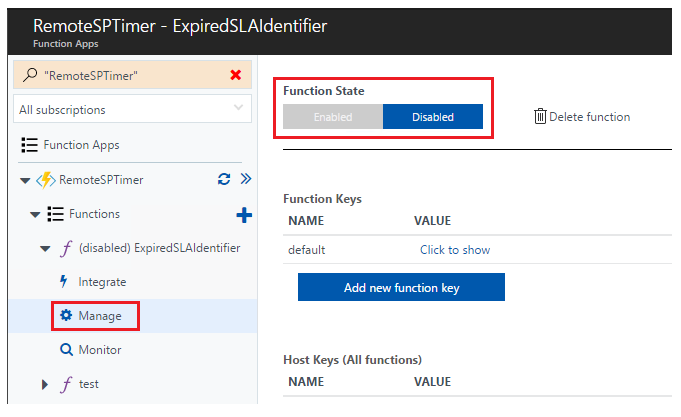681x417 pixels.
Task: Add a new function with plus icon
Action: [x=244, y=215]
